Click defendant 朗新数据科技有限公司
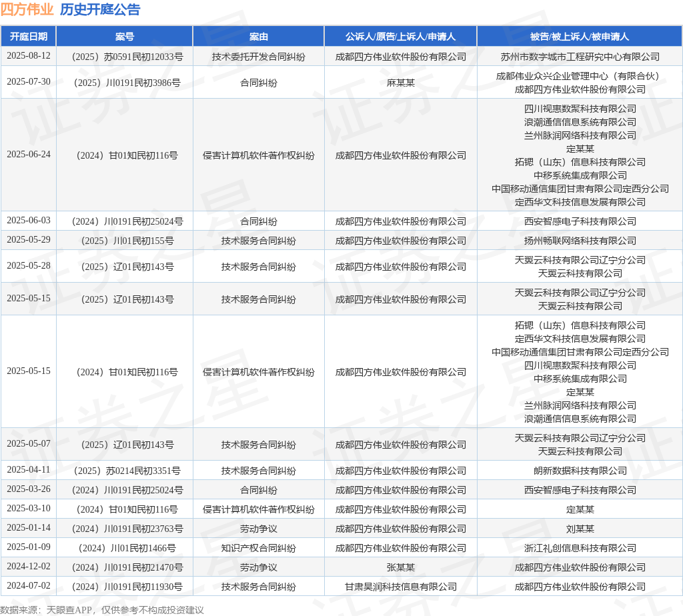This screenshot has width=683, height=616. (x=580, y=471)
